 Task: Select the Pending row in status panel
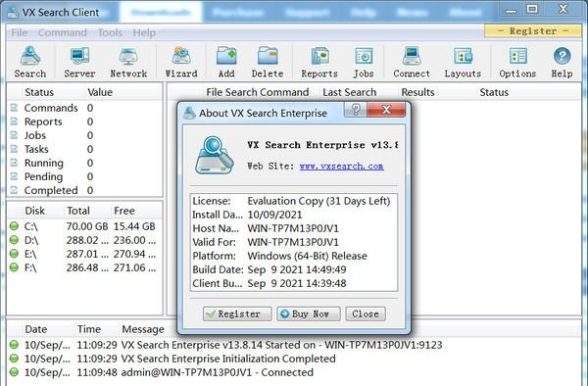point(85,176)
